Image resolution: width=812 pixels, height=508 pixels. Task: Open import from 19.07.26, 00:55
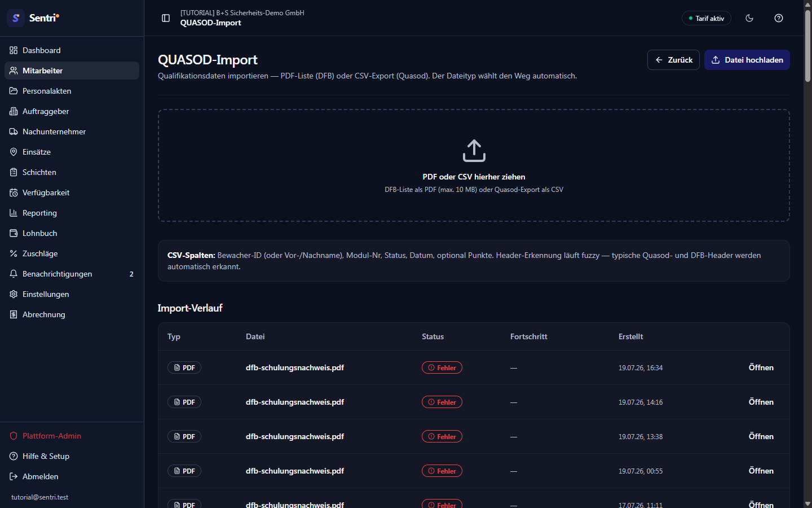click(761, 471)
